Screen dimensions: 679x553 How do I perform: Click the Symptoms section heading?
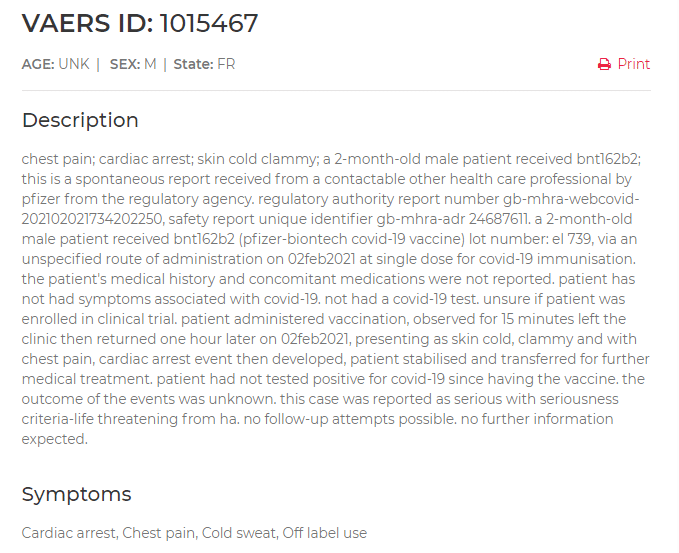click(x=76, y=494)
